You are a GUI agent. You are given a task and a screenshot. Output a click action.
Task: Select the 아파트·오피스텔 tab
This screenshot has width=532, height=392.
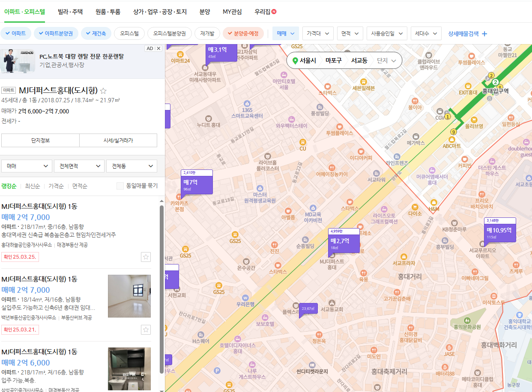[x=24, y=12]
